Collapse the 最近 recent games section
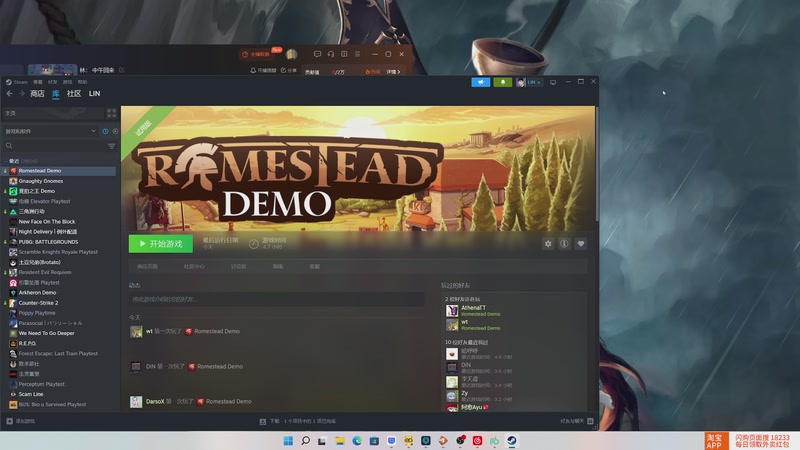Image resolution: width=800 pixels, height=450 pixels. (14, 161)
